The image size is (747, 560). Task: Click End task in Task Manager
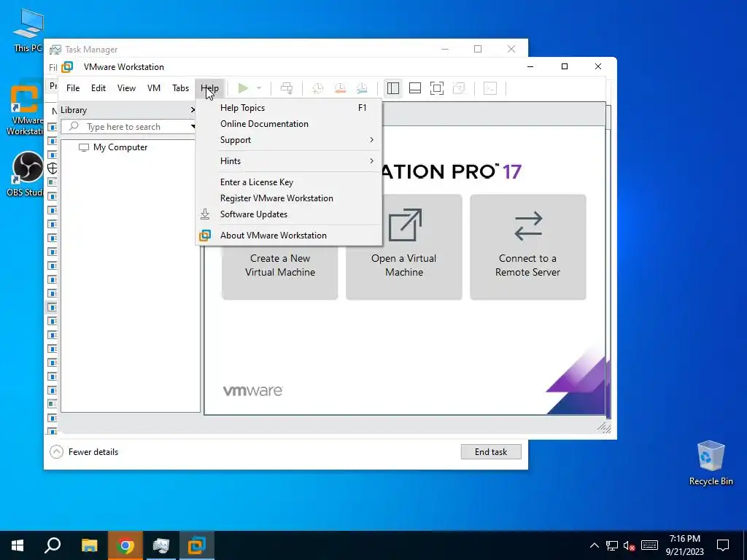point(491,452)
